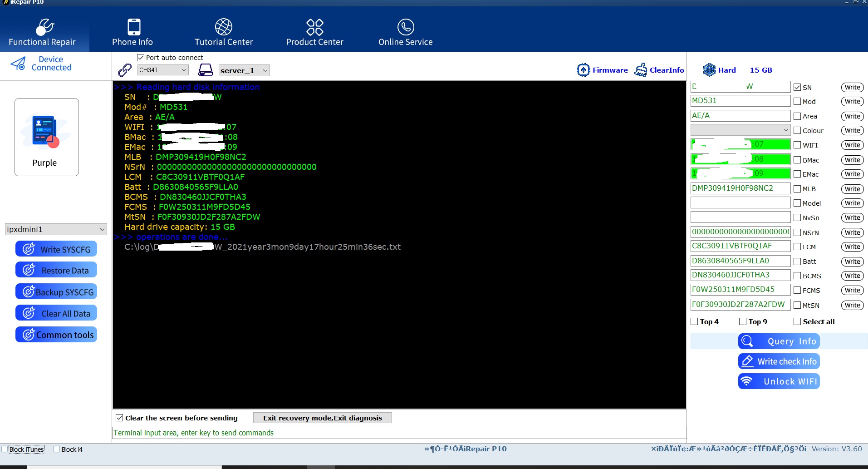Open the Tutorial Center tab
868x469 pixels.
(x=224, y=32)
